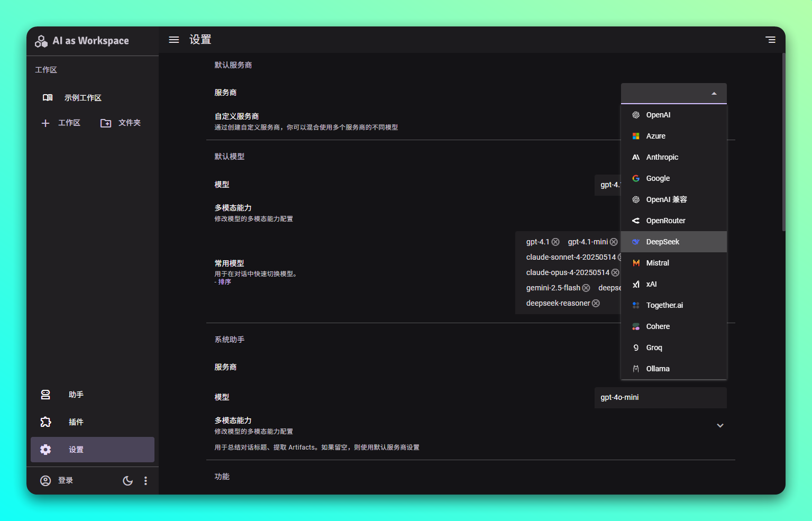Viewport: 812px width, 521px height.
Task: Click the 设置 gear icon in sidebar
Action: coord(45,450)
